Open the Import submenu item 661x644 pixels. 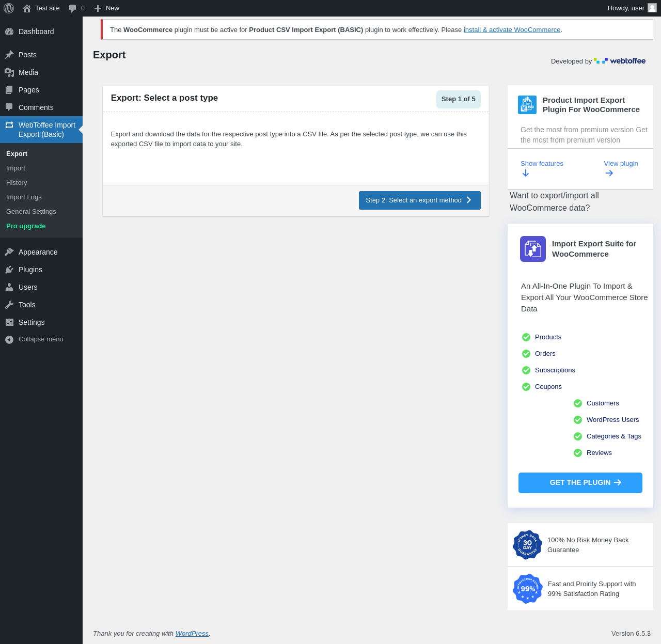click(x=15, y=168)
